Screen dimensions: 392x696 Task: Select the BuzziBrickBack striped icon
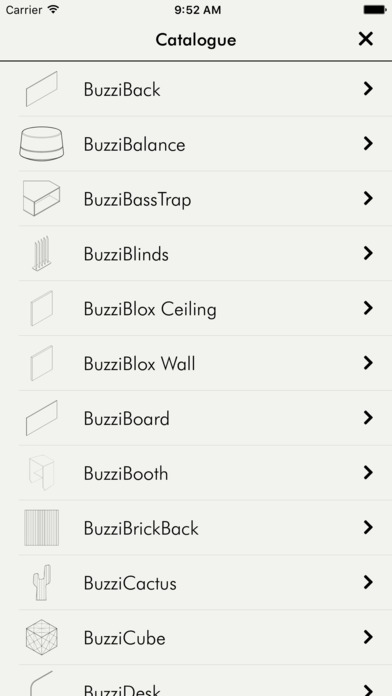(x=41, y=527)
